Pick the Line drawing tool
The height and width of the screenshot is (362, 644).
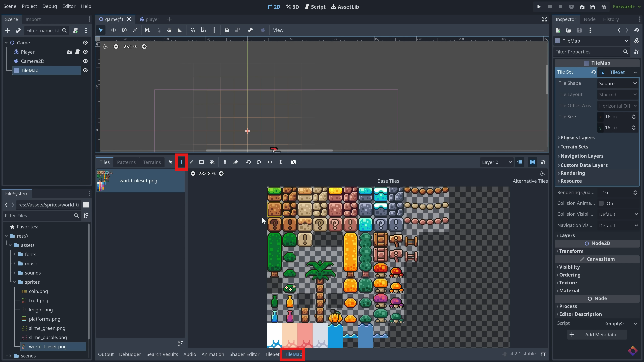coord(191,162)
